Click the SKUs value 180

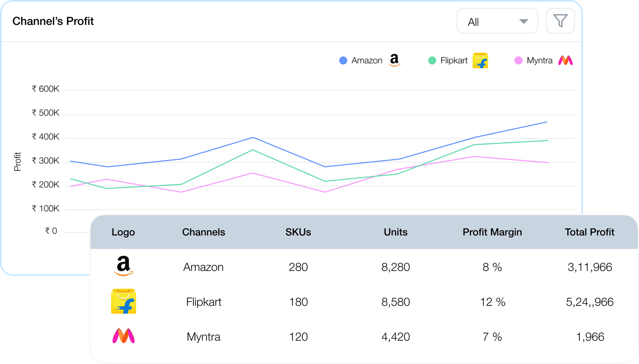(x=298, y=302)
